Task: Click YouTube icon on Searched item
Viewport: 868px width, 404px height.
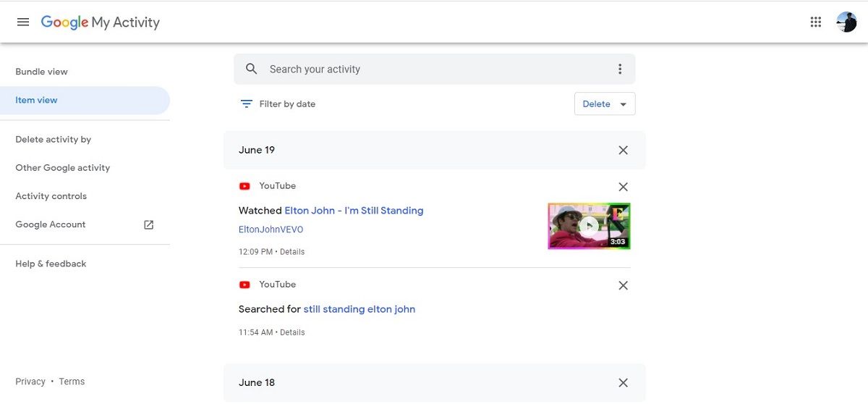Action: pyautogui.click(x=244, y=285)
